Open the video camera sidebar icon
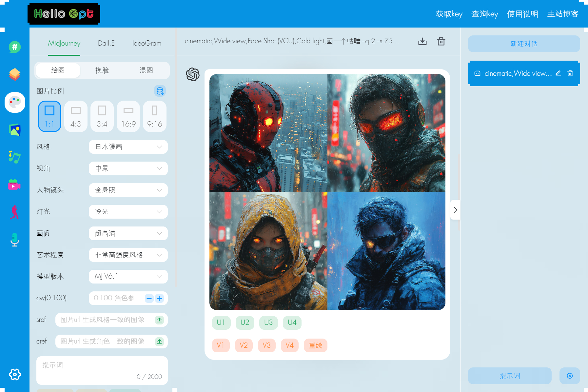Viewport: 588px width, 392px height. click(x=14, y=185)
